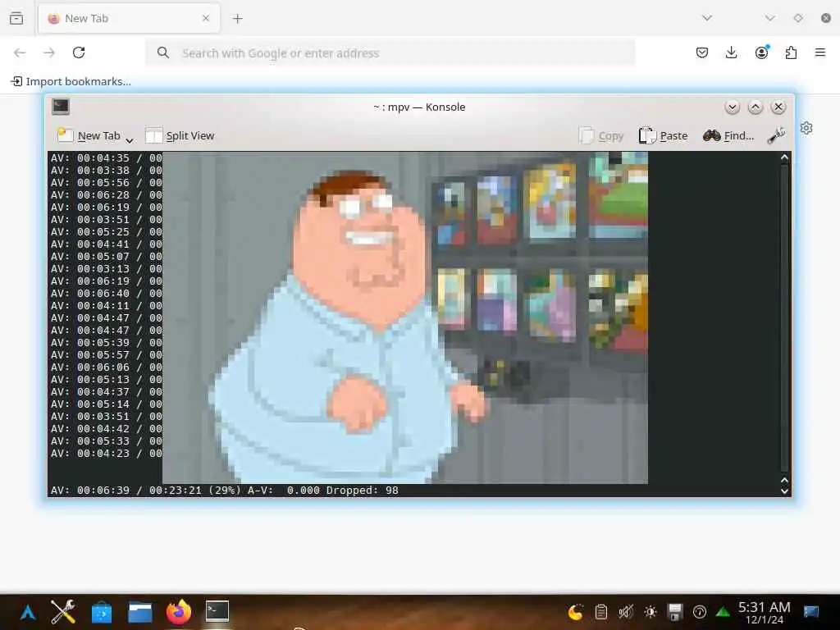Open Firefox Extensions puzzle icon
This screenshot has height=630, width=840.
point(791,52)
